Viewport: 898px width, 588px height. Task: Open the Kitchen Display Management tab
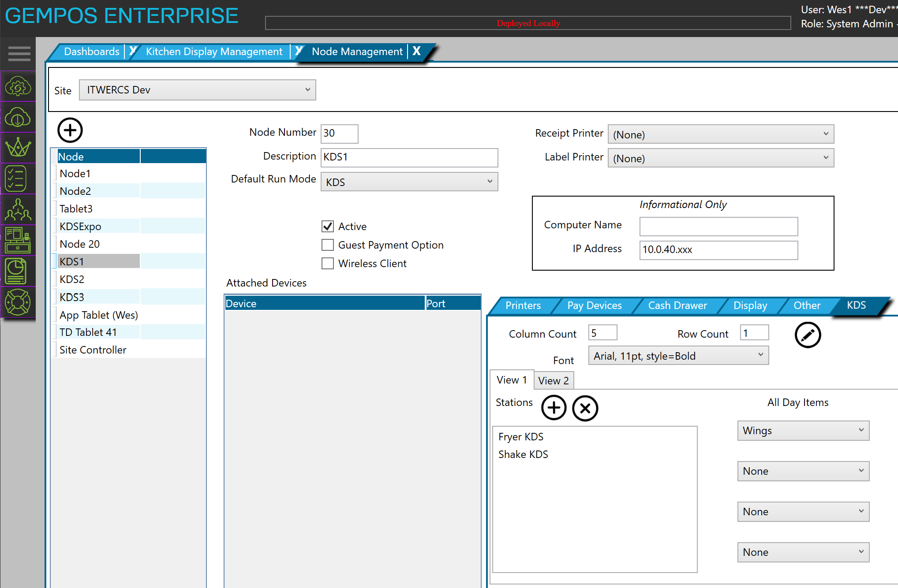coord(214,52)
